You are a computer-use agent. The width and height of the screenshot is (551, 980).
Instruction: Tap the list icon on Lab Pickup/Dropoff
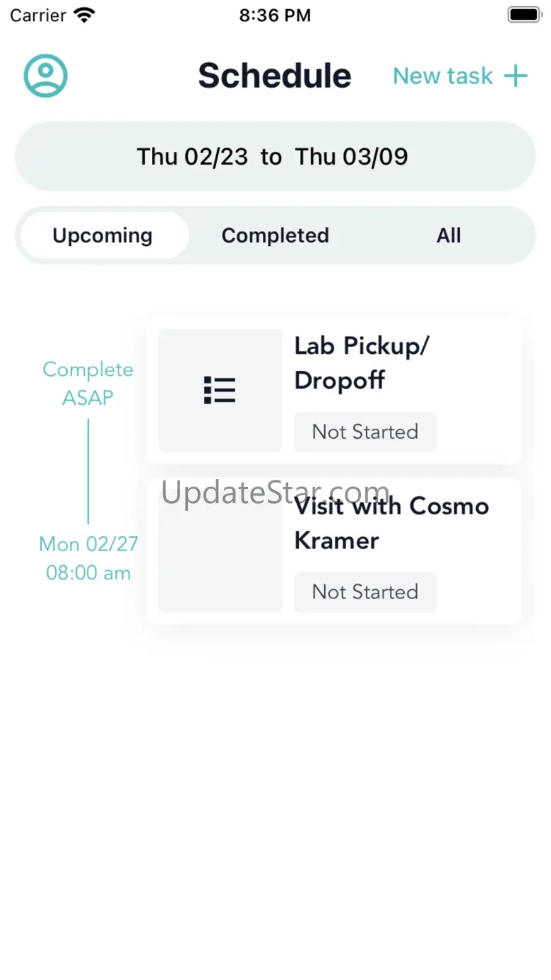220,390
